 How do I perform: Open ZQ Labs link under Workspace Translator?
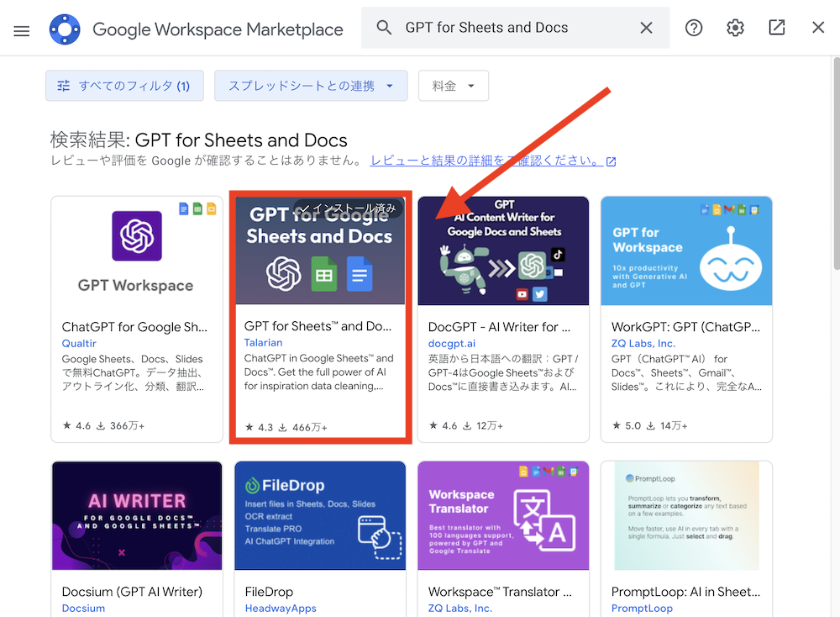coord(459,608)
